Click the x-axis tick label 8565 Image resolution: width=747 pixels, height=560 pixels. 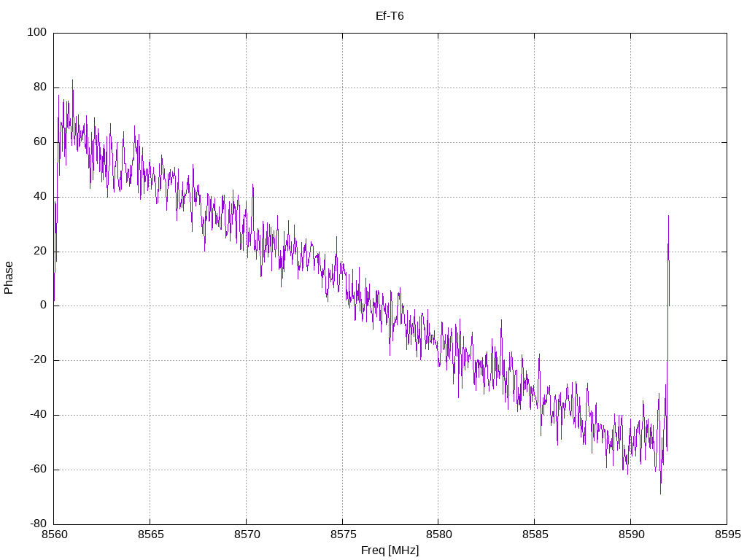(150, 534)
